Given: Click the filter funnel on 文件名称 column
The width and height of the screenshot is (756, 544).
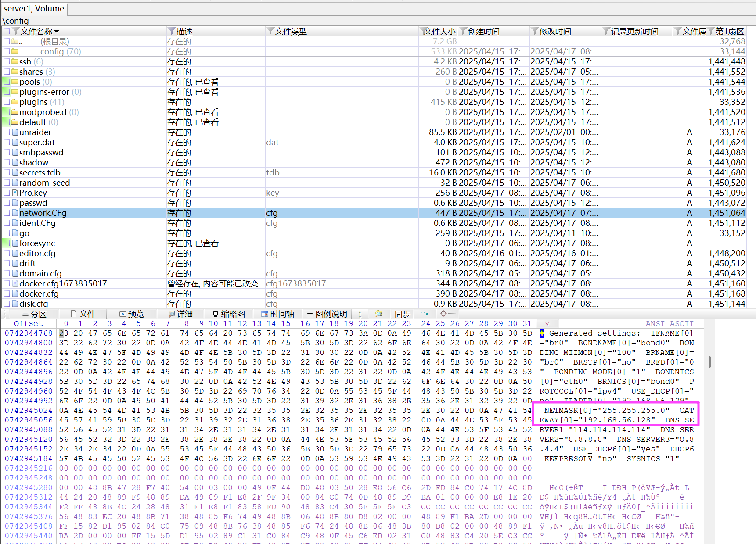Looking at the screenshot, I should click(16, 31).
